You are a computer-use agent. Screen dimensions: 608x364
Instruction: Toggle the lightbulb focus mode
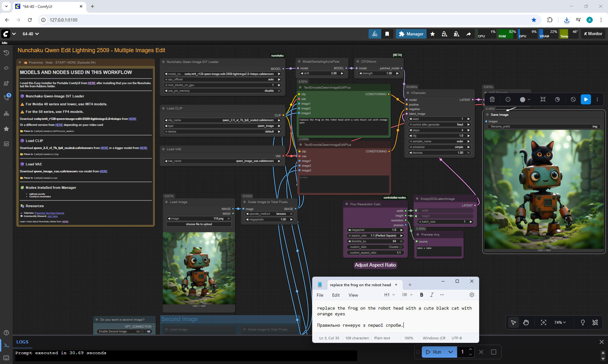(583, 322)
